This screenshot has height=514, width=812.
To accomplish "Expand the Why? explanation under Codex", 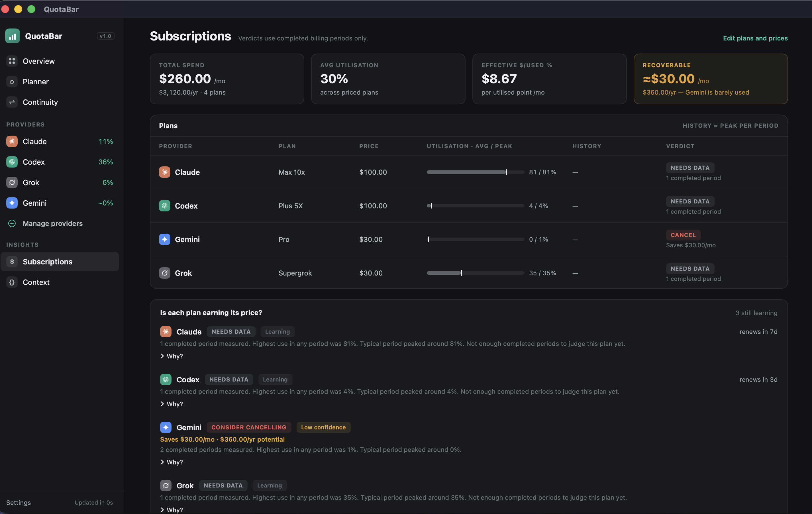I will tap(172, 404).
